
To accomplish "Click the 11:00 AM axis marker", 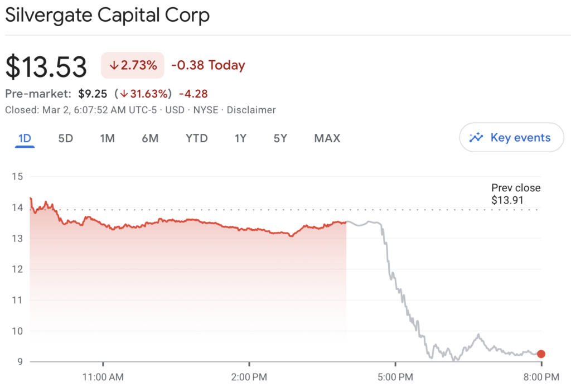I will click(103, 377).
